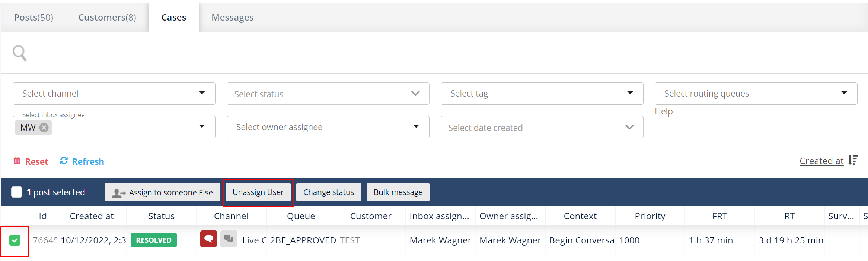
Task: Click the Created at column header
Action: click(92, 216)
